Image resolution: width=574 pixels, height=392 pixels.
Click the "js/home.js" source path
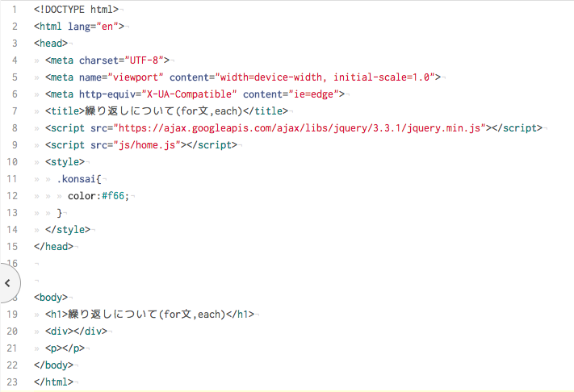147,145
